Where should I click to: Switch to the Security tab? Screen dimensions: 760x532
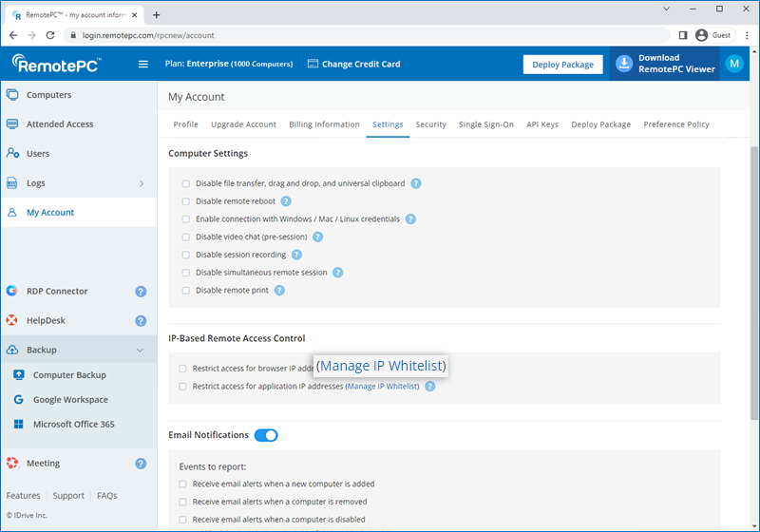click(430, 124)
